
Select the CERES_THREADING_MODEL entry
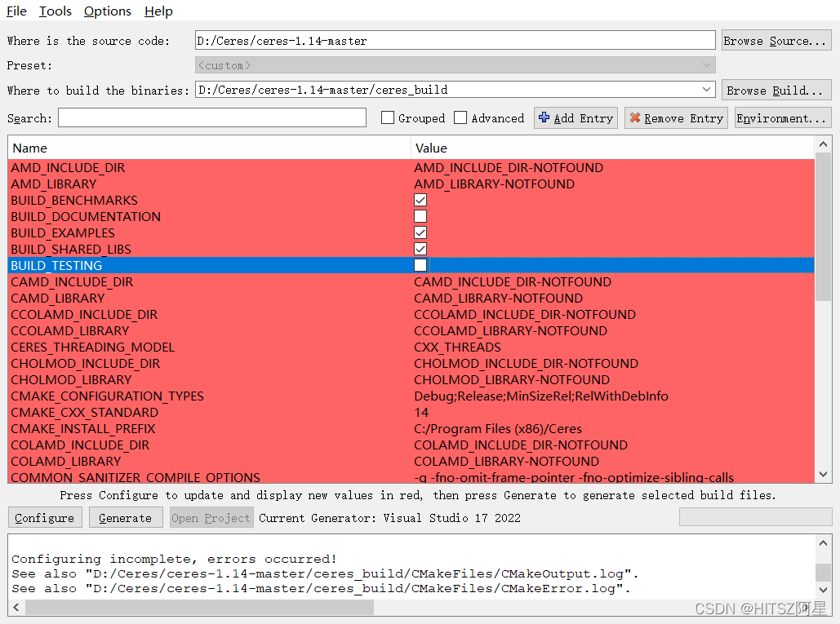click(x=93, y=347)
